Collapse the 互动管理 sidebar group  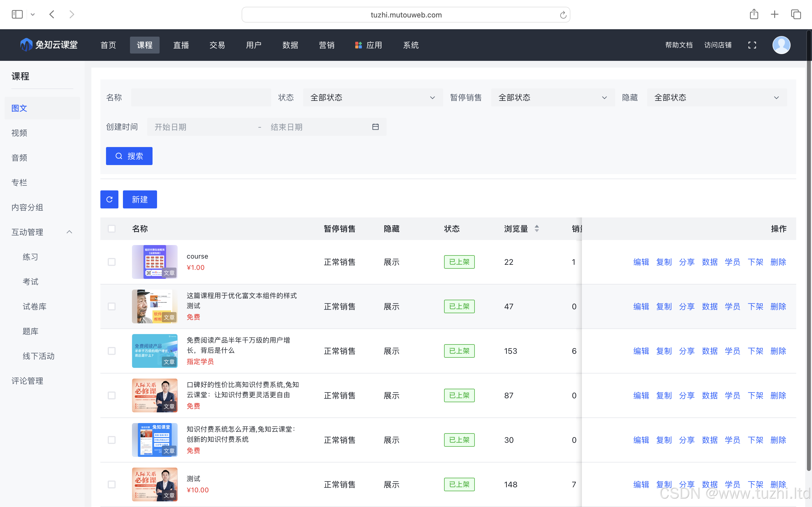click(x=69, y=232)
